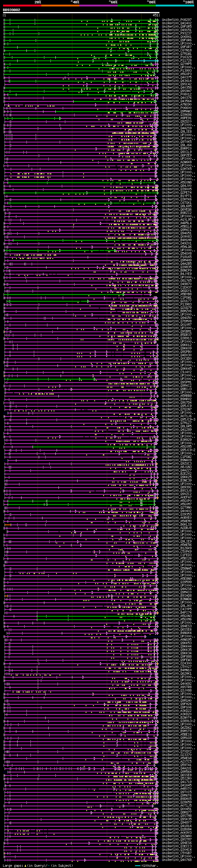
Task: Click the UniRef100_P11728 label
Action: (177, 60)
